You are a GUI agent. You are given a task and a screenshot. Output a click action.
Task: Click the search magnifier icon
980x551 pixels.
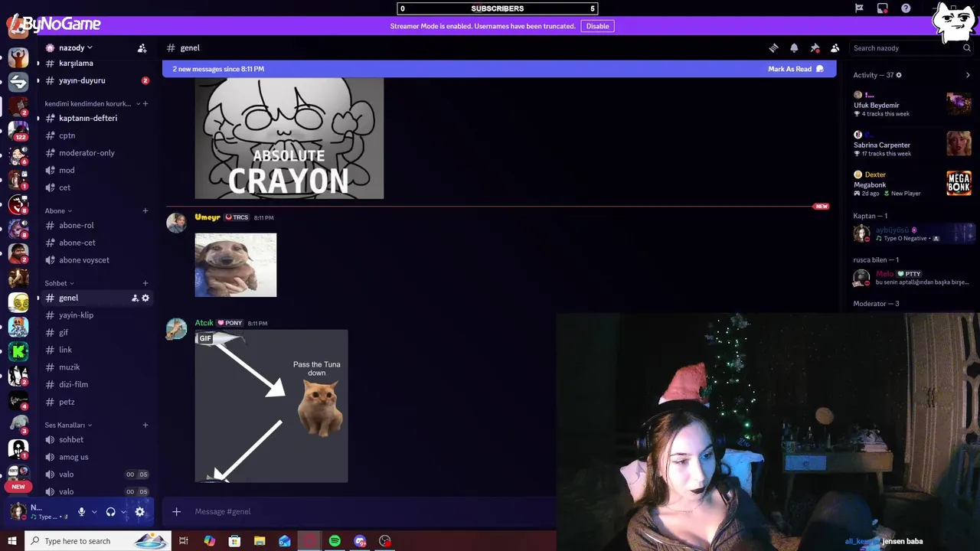tap(966, 47)
